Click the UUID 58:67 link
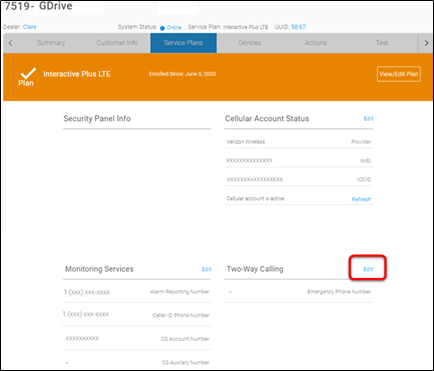 [x=299, y=27]
